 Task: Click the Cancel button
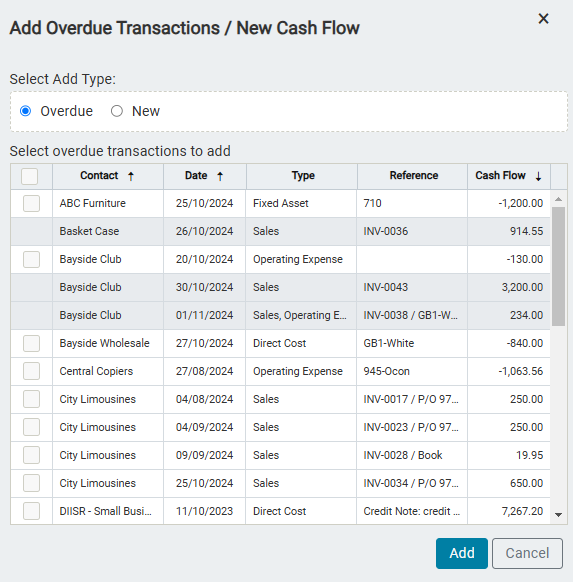tap(527, 553)
